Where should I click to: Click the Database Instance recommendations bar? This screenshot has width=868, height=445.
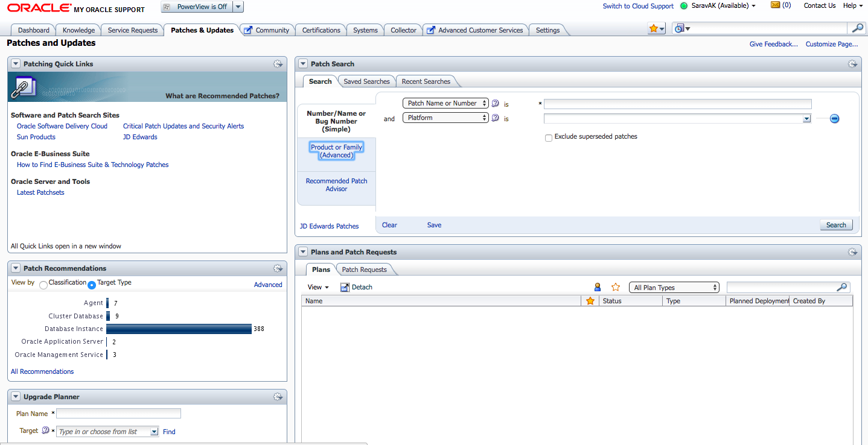(x=179, y=329)
